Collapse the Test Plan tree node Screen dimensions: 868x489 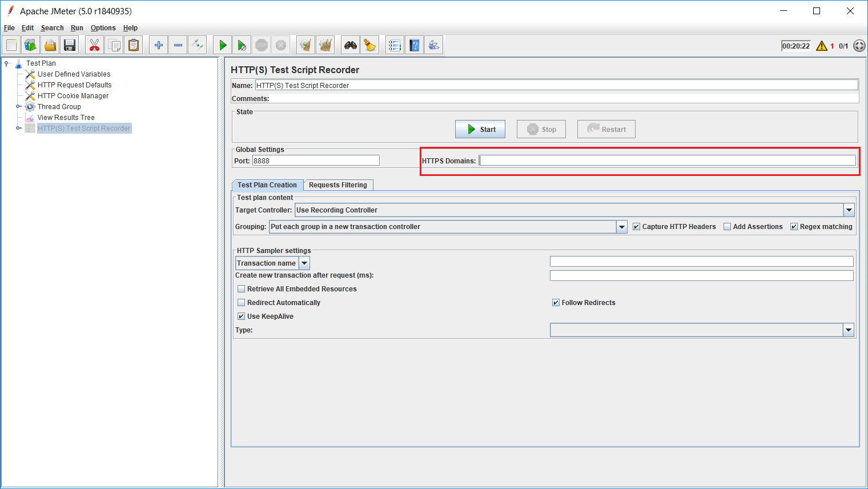[5, 63]
